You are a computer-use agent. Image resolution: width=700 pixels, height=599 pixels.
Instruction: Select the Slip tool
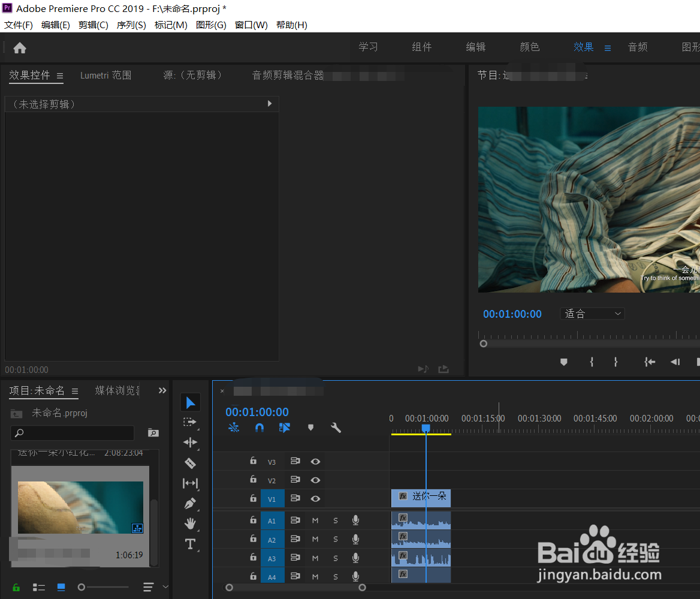point(190,483)
